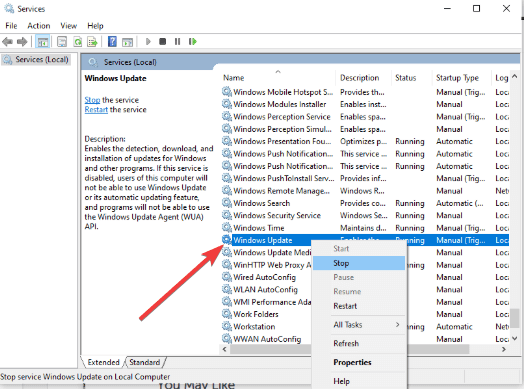Select the gear icon of Windows Search
The height and width of the screenshot is (389, 524).
(x=227, y=203)
